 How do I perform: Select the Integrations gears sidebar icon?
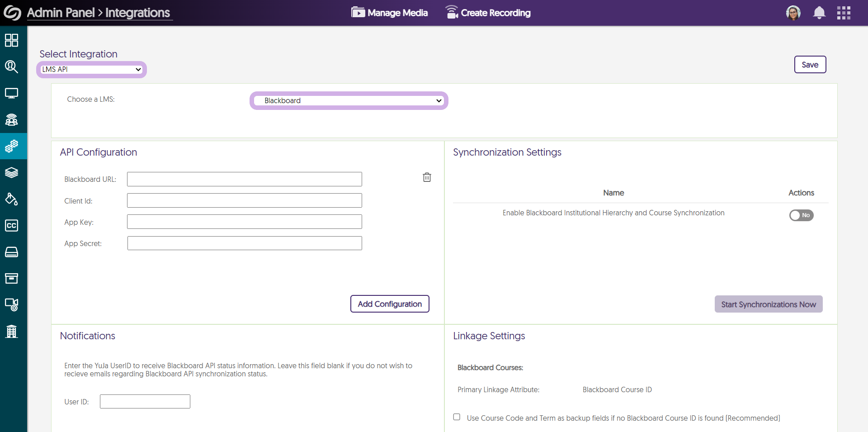pyautogui.click(x=12, y=146)
